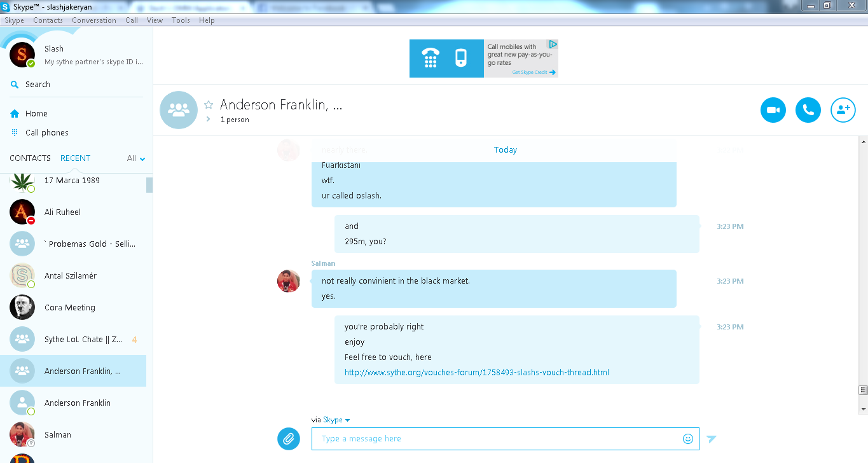Switch to the RECENT tab
Screen dimensions: 868x463
click(75, 158)
